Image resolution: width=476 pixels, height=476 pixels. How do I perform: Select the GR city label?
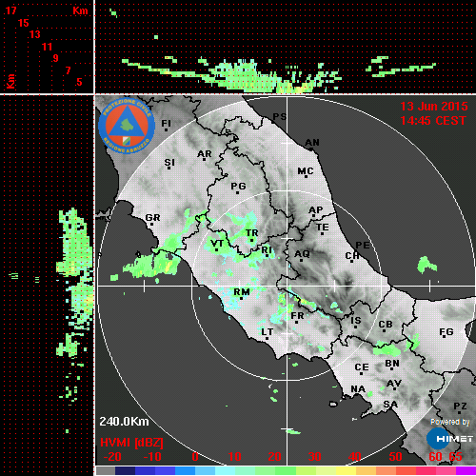(x=152, y=218)
